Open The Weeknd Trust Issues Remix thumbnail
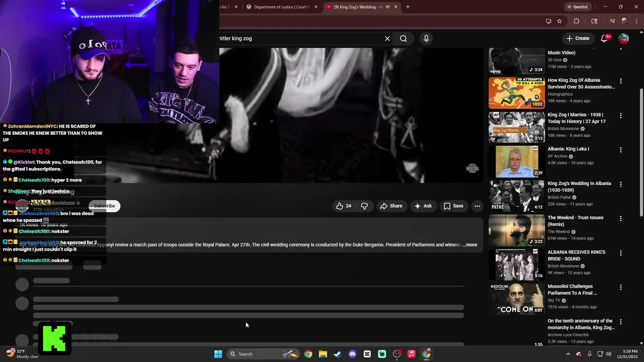Screen dimensions: 644x362 click(x=517, y=230)
